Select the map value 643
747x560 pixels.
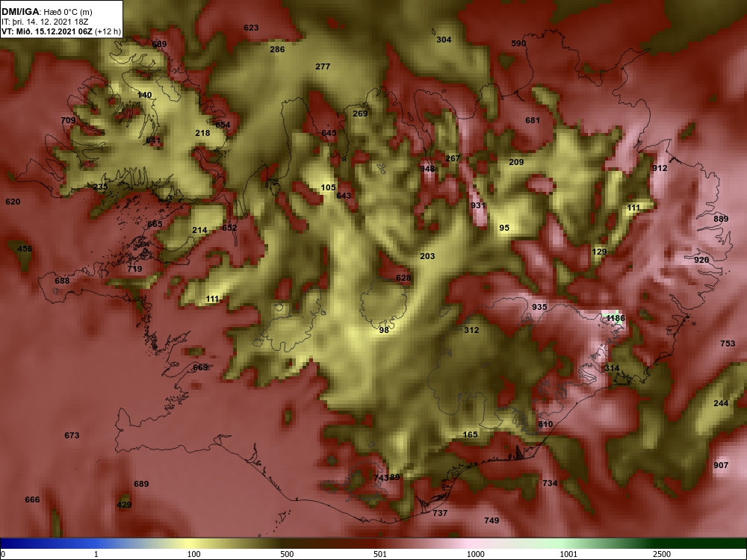344,196
